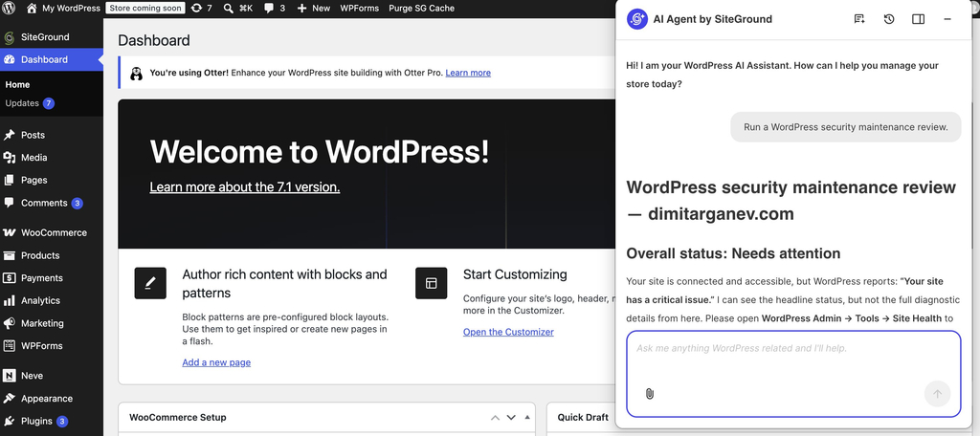Image resolution: width=980 pixels, height=436 pixels.
Task: Click the send message arrow button
Action: pos(937,394)
